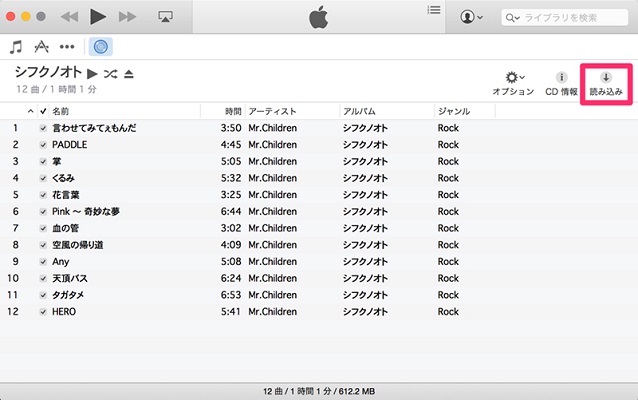638x400 pixels.
Task: Click the 3:50 duration cell
Action: pyautogui.click(x=231, y=128)
